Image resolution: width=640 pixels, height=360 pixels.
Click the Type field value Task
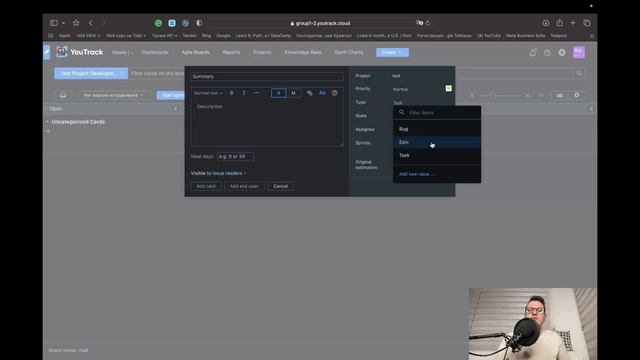[x=398, y=103]
